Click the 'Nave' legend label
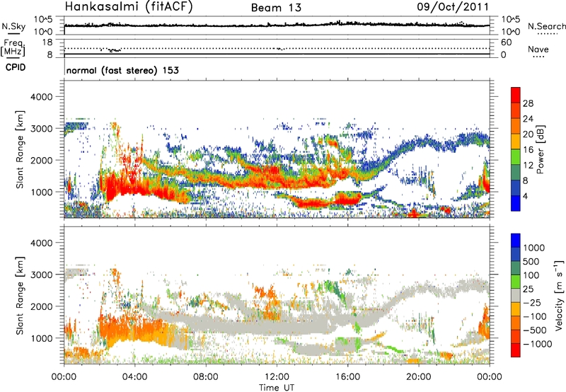This screenshot has width=566, height=392. coord(538,49)
